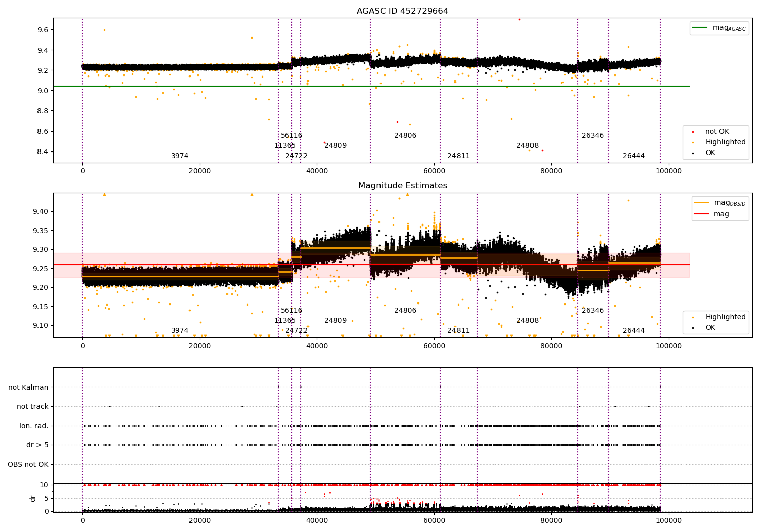Click the 100000 x-tick under the bottom plot
The image size is (760, 532).
point(669,521)
